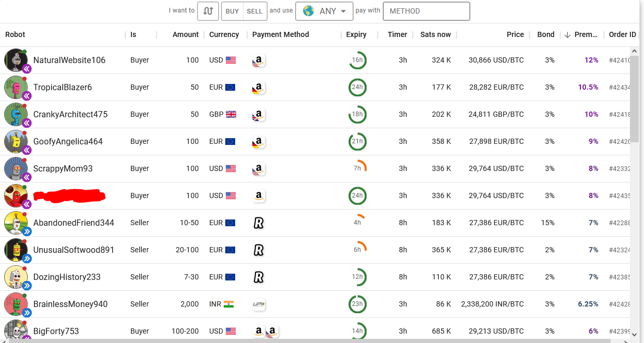
Task: Click the vertical scrollbar thumb
Action: click(x=635, y=99)
